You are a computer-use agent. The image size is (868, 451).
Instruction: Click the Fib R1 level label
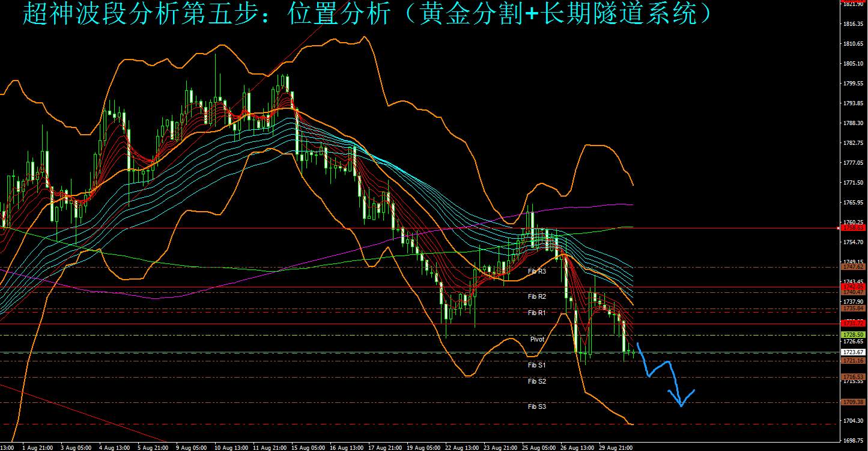(537, 313)
